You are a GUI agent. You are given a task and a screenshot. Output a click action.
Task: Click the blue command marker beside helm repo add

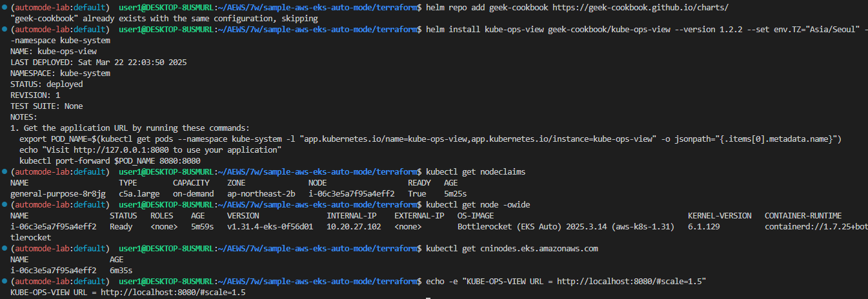pyautogui.click(x=5, y=8)
